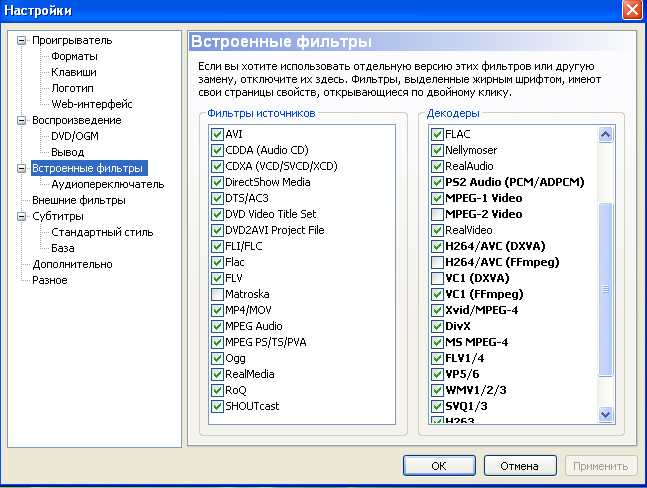
Task: Enable the VC1 (DXVA) decoder
Action: (x=437, y=278)
